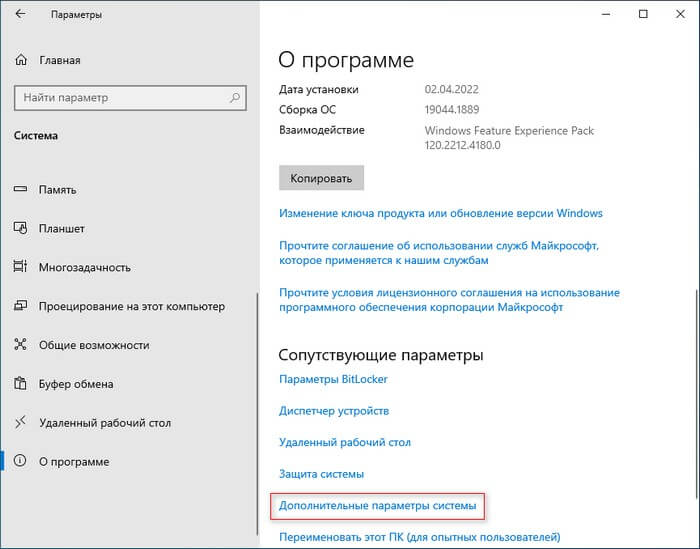Open the Защита системы link
The width and height of the screenshot is (700, 549).
click(321, 474)
